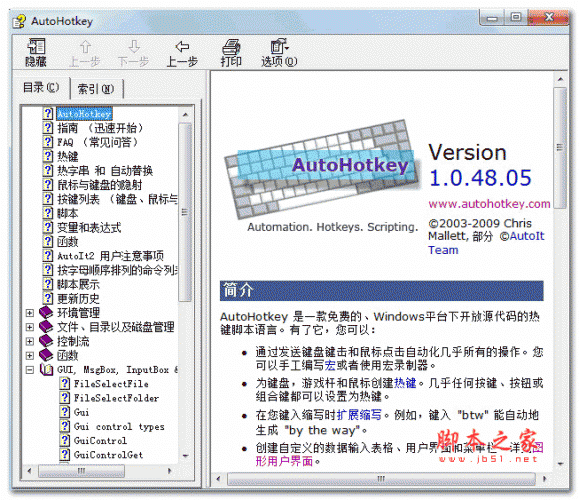This screenshot has height=500, width=579.
Task: Click the open-book icon beside GUI, MsgBox
Action: [x=46, y=369]
